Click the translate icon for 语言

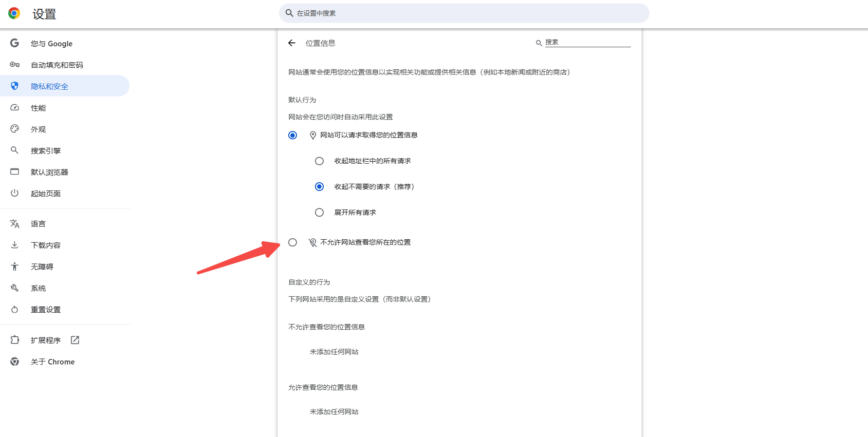[15, 224]
